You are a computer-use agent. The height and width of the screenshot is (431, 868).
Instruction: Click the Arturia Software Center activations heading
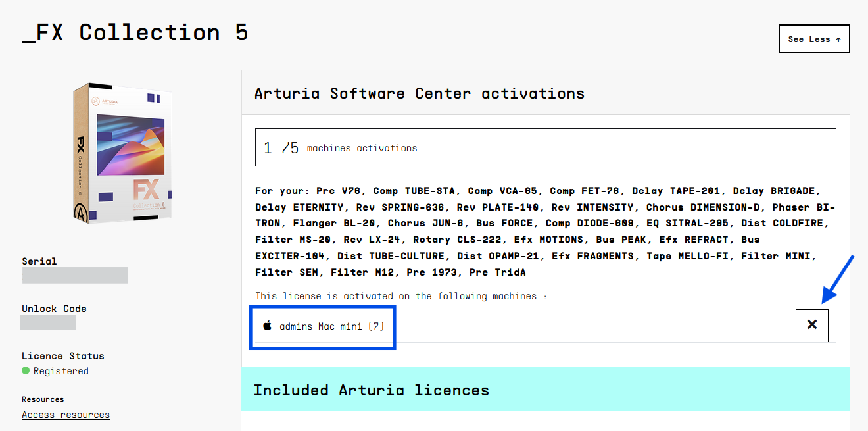click(x=420, y=93)
